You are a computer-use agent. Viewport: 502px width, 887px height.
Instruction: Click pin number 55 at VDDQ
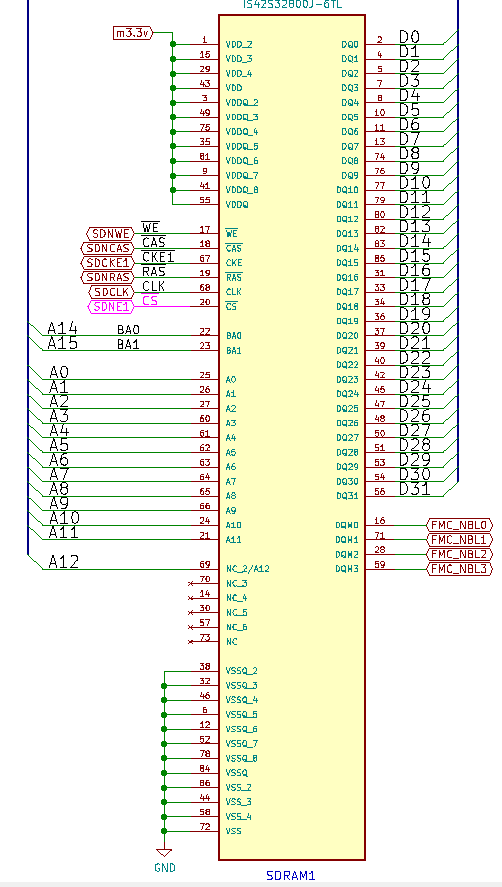tap(205, 200)
